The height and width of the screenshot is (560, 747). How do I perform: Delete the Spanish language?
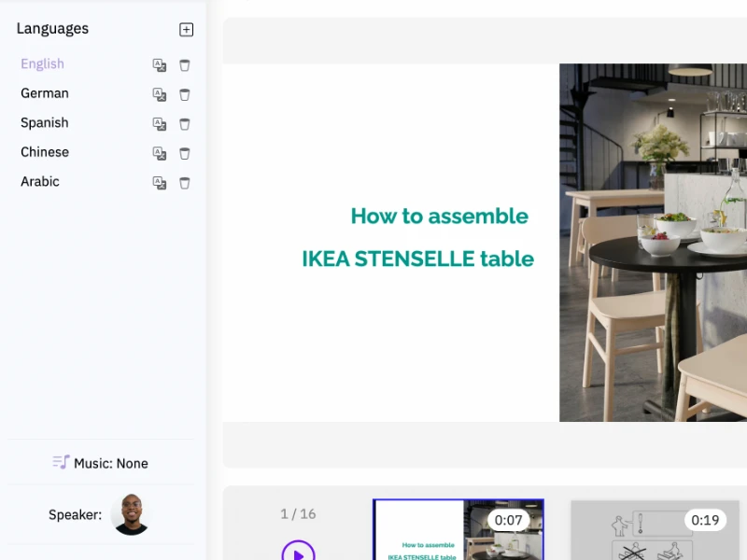click(185, 124)
